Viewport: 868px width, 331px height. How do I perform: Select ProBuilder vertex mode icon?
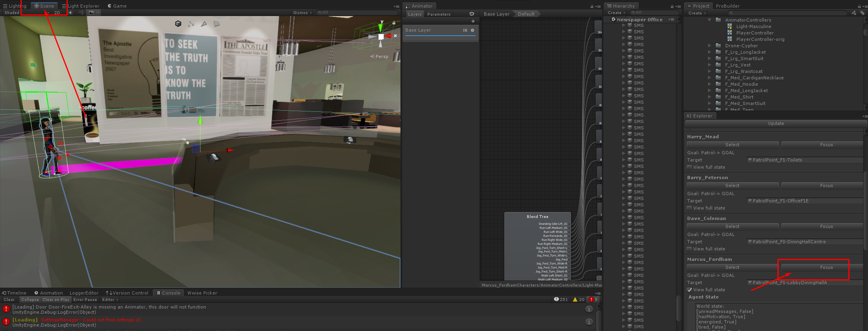click(191, 24)
